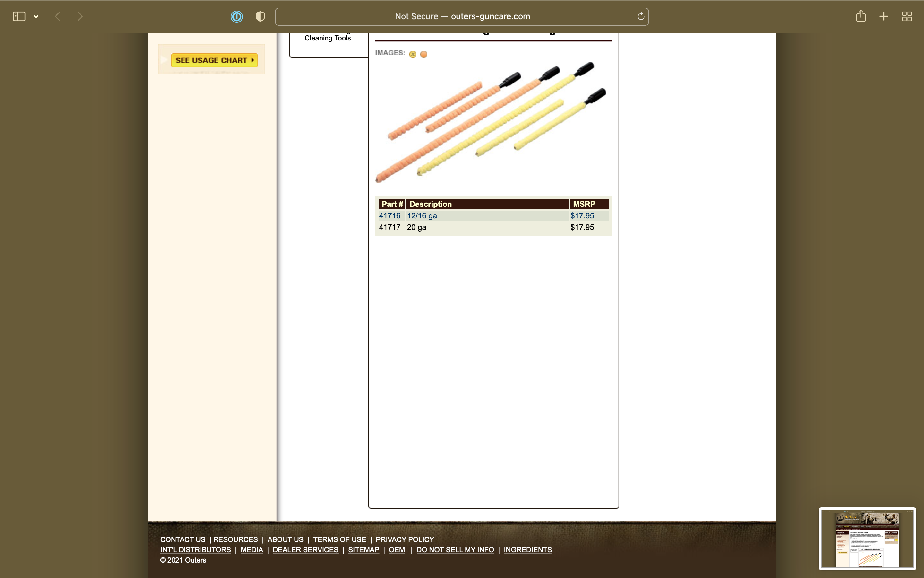Select the orange image swatch
This screenshot has width=924, height=578.
point(424,54)
